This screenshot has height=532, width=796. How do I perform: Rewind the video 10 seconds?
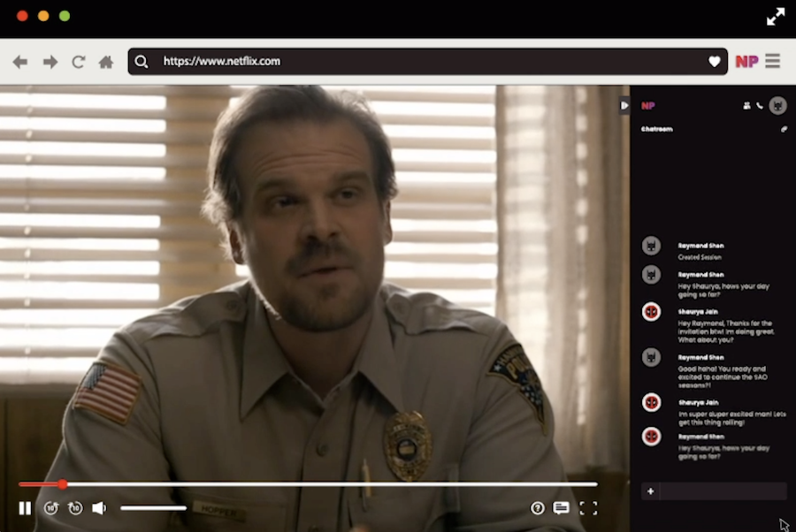(51, 508)
